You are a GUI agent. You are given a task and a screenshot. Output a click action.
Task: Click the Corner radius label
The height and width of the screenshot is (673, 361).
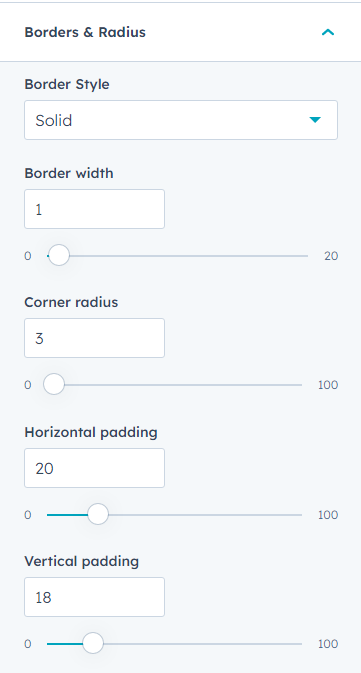click(71, 302)
